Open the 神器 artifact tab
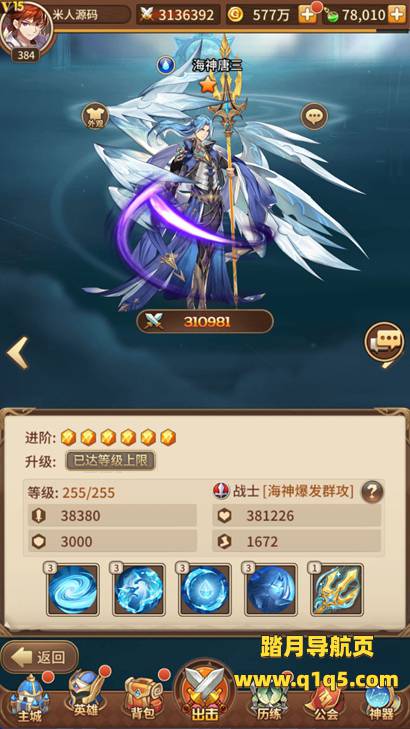This screenshot has height=729, width=410. point(382,701)
